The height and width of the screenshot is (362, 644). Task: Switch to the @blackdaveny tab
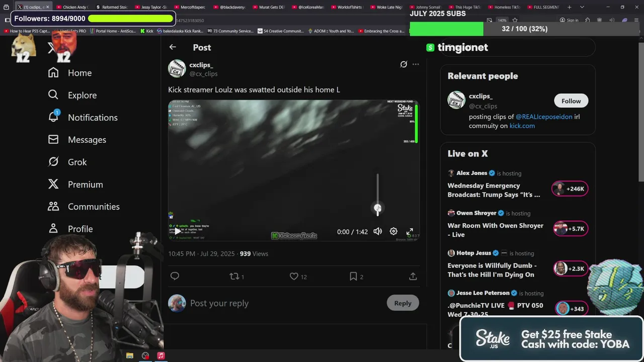229,7
